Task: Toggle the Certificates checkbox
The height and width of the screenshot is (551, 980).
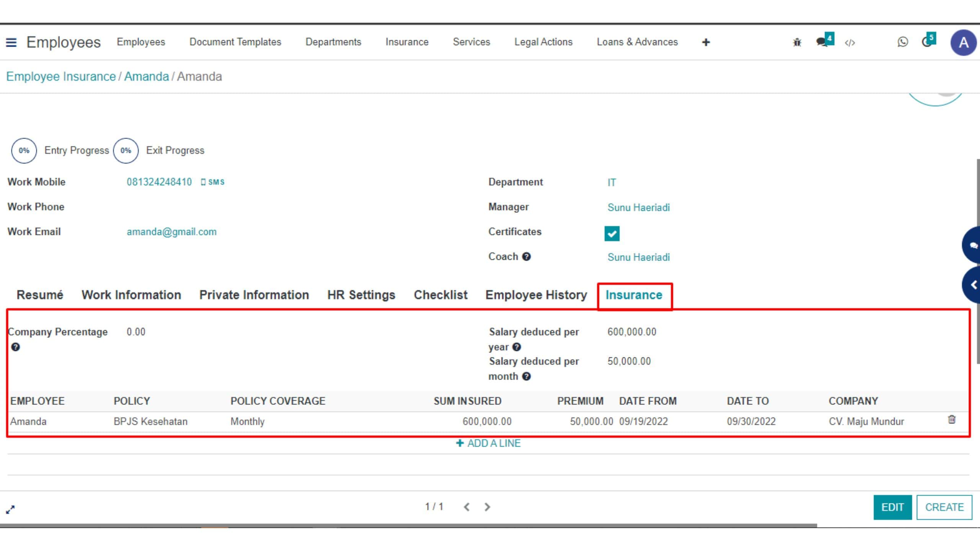Action: coord(612,233)
